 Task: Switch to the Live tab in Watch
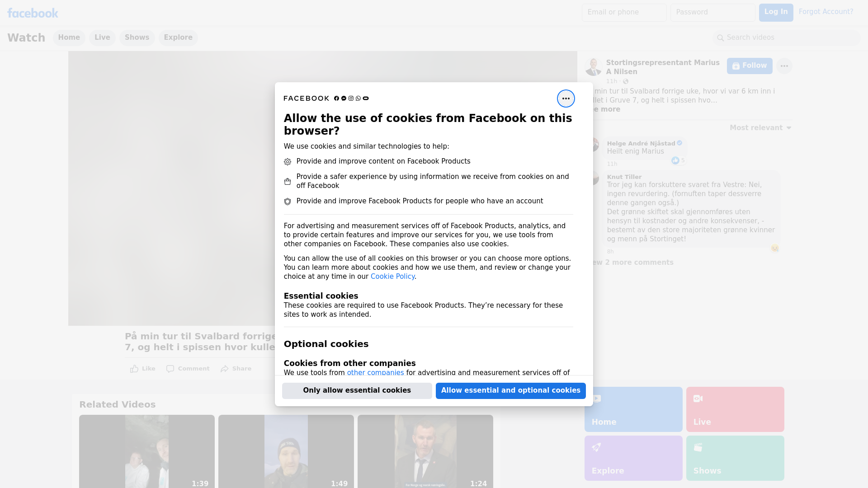[x=102, y=38]
